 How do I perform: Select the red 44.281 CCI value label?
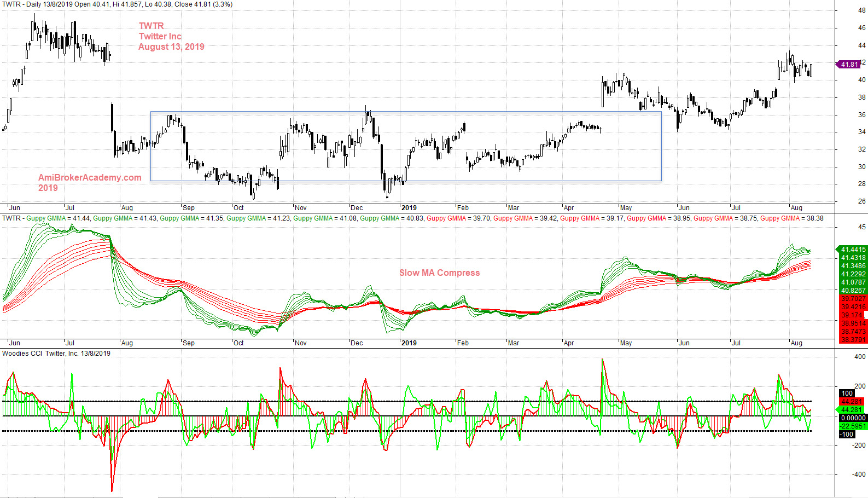point(851,402)
